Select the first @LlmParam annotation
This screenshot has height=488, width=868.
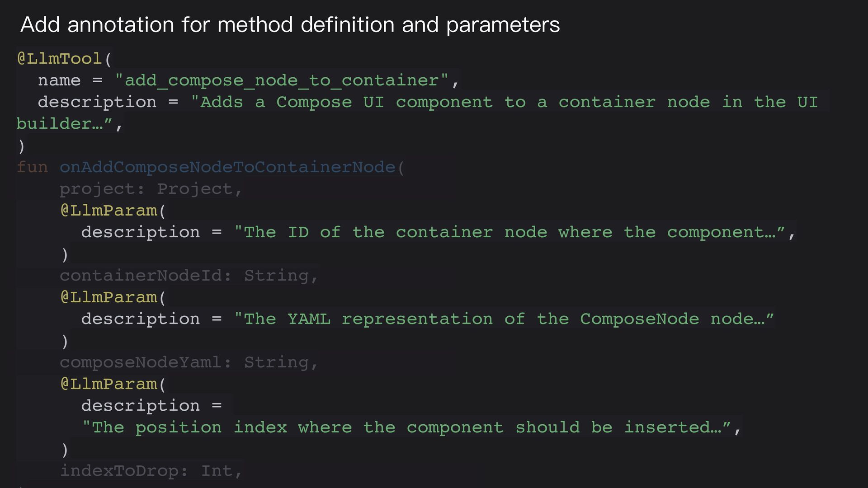click(108, 211)
